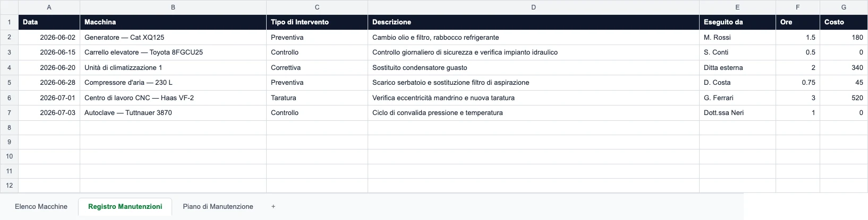Select the 'G. Ferrari' cell
868x220 pixels.
click(738, 98)
